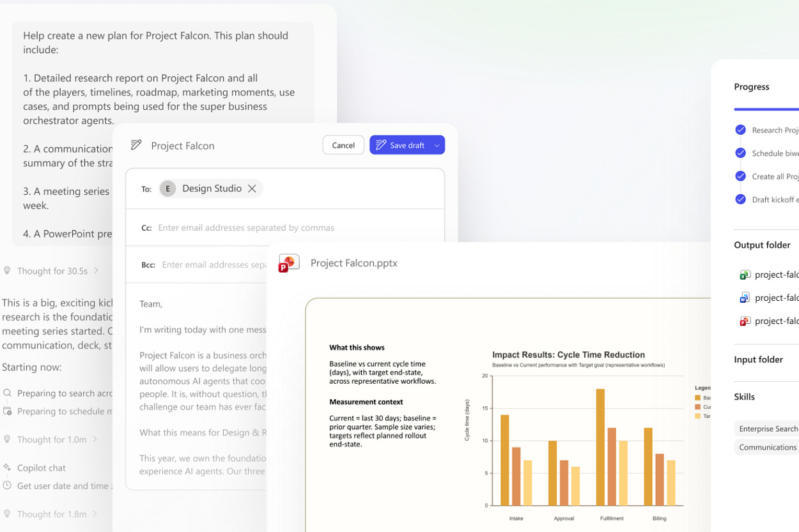Image resolution: width=799 pixels, height=532 pixels.
Task: Click the clock icon beside Get user date
Action: coord(7,485)
